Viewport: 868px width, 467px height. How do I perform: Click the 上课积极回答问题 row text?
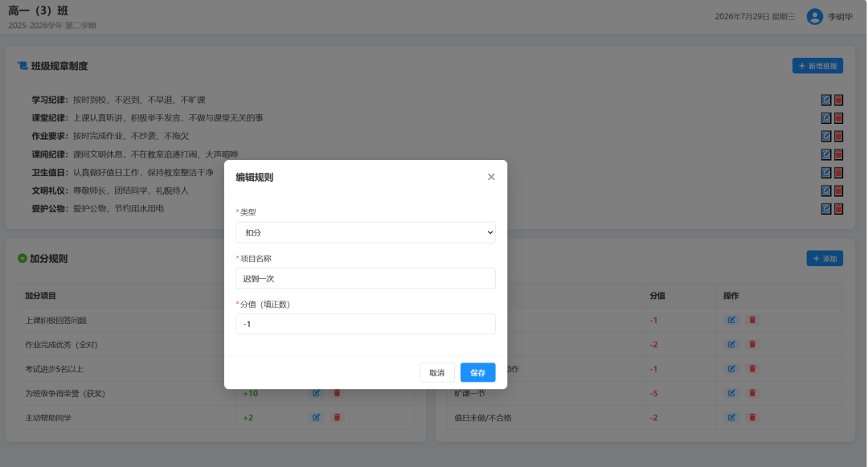(56, 321)
